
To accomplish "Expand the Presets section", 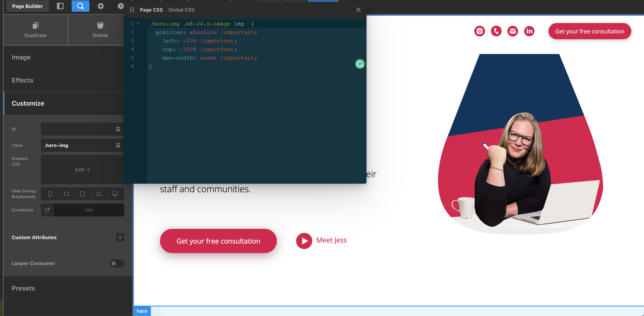I will coord(23,288).
